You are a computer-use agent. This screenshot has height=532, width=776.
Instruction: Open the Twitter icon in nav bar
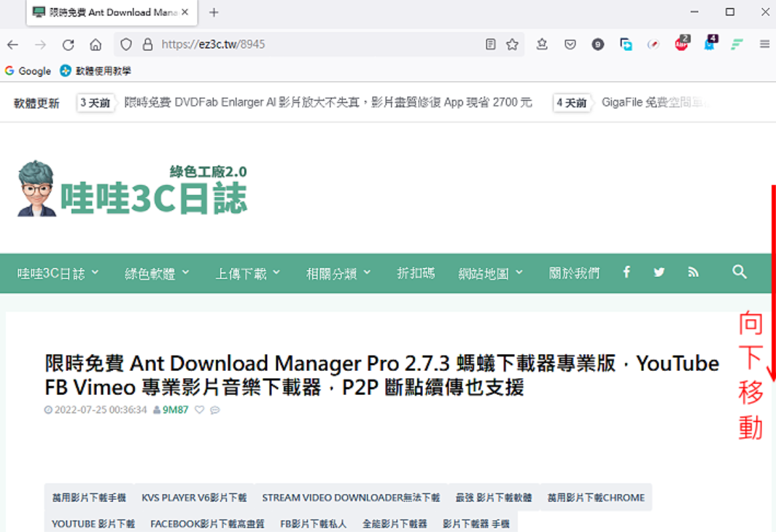tap(659, 272)
